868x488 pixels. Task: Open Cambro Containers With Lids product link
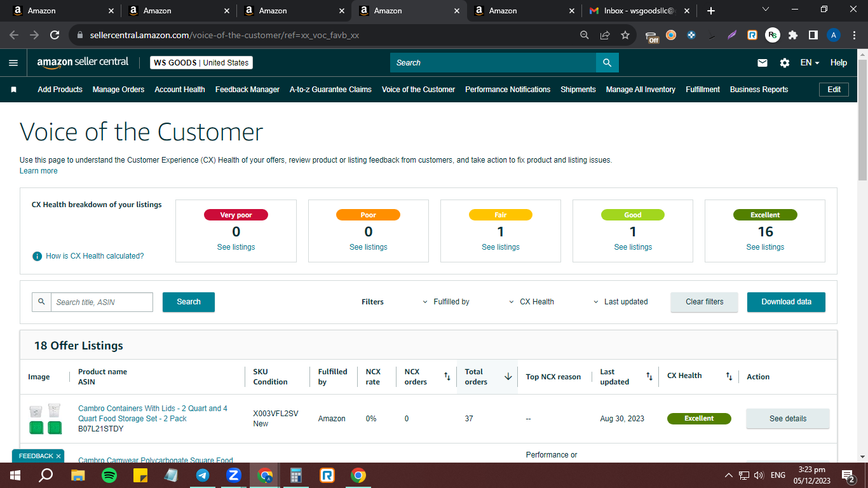point(153,414)
